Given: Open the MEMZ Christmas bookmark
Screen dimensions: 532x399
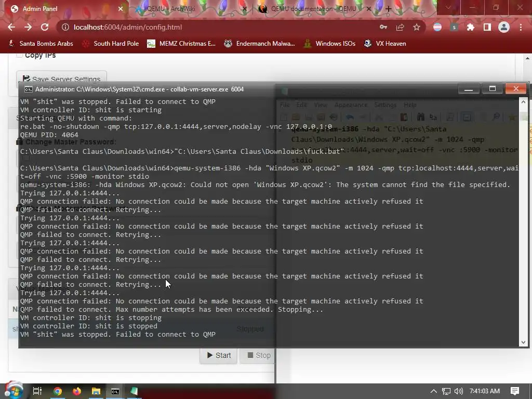Looking at the screenshot, I should coord(181,44).
